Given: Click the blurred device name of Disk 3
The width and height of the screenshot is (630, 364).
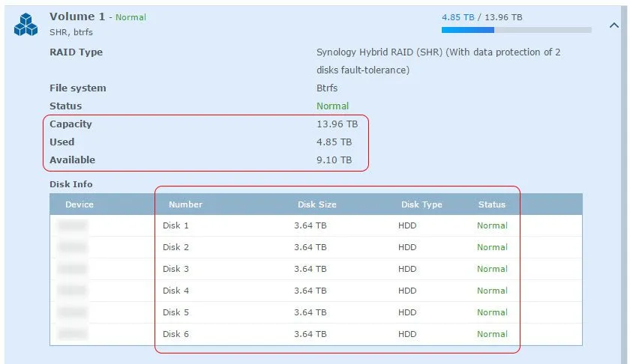Looking at the screenshot, I should point(73,269).
